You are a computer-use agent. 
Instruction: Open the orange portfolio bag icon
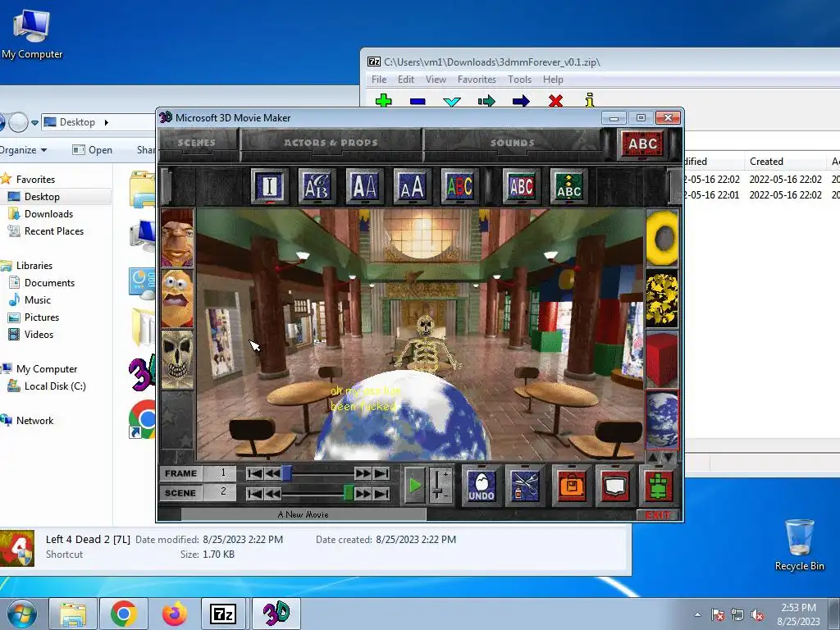(572, 486)
